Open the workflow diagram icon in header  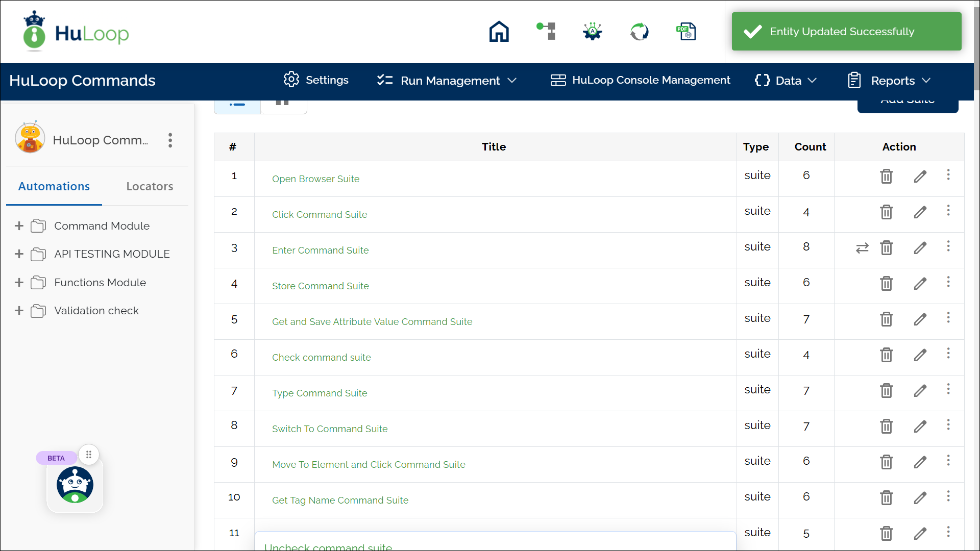[x=546, y=31]
